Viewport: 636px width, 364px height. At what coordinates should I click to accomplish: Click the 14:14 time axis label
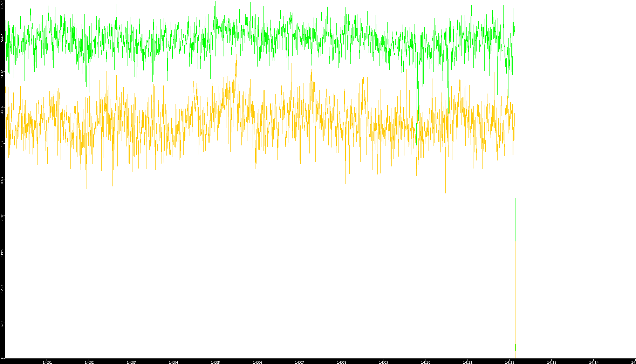pyautogui.click(x=594, y=362)
